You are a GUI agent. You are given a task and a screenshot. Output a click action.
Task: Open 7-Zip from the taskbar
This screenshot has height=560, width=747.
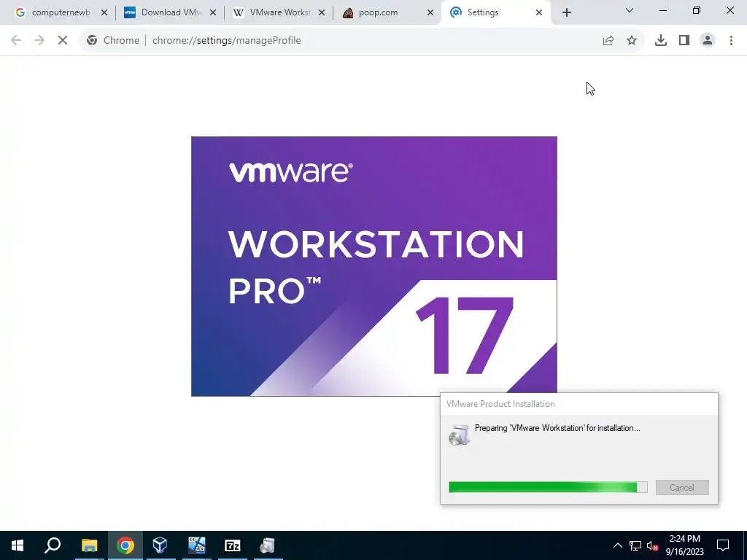click(232, 545)
